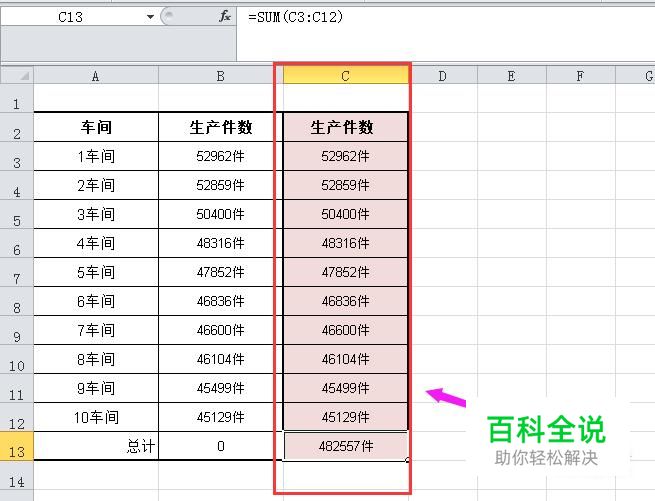Select cell 6车间

click(x=96, y=301)
